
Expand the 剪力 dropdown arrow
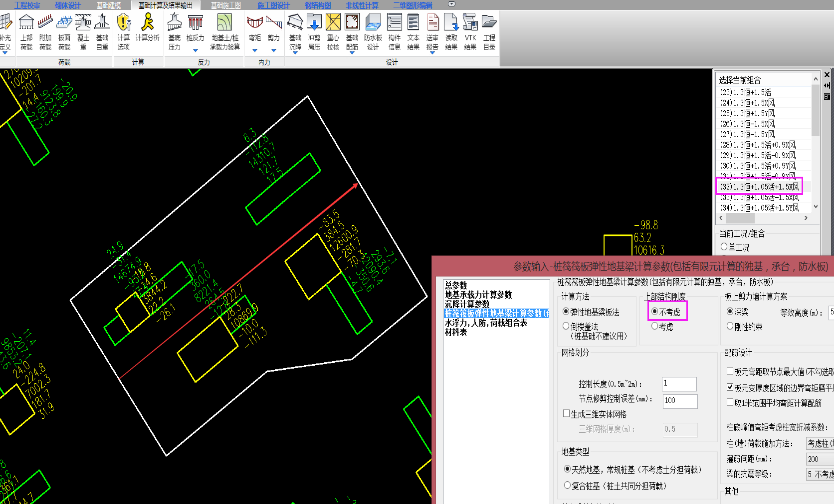click(274, 51)
